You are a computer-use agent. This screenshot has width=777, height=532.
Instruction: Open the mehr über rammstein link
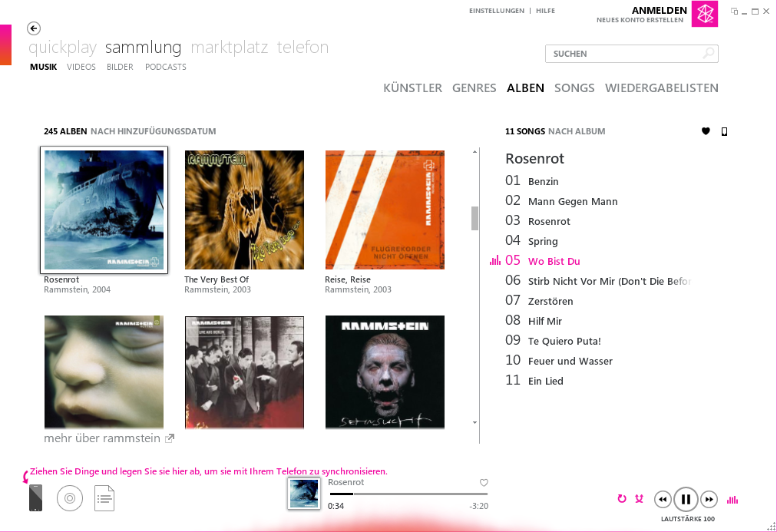(102, 438)
